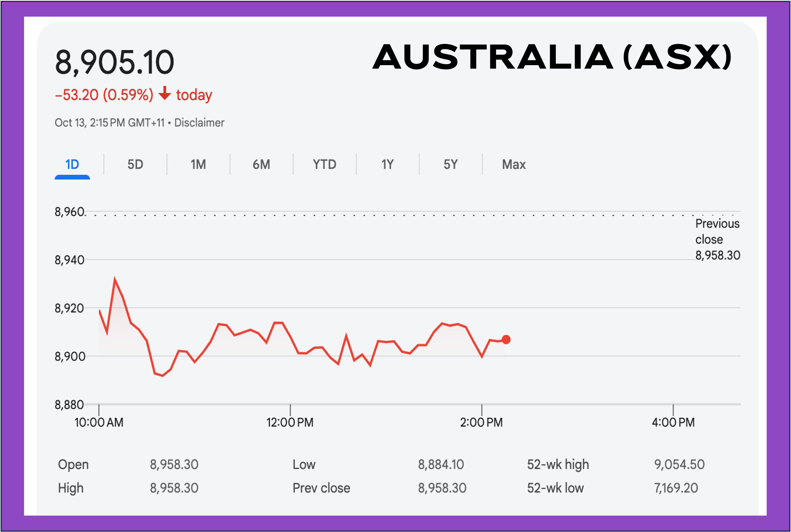
Task: Open the 5Y time range tab
Action: [x=451, y=164]
